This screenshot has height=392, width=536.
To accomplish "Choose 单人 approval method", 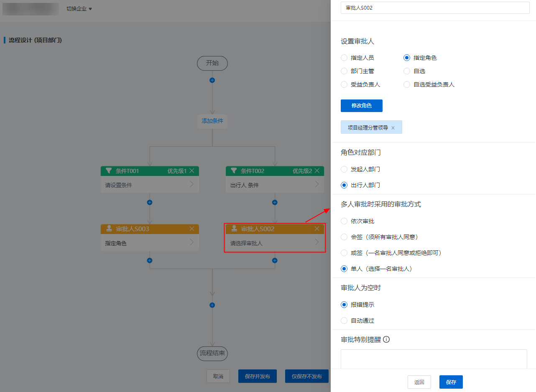I will [x=344, y=269].
